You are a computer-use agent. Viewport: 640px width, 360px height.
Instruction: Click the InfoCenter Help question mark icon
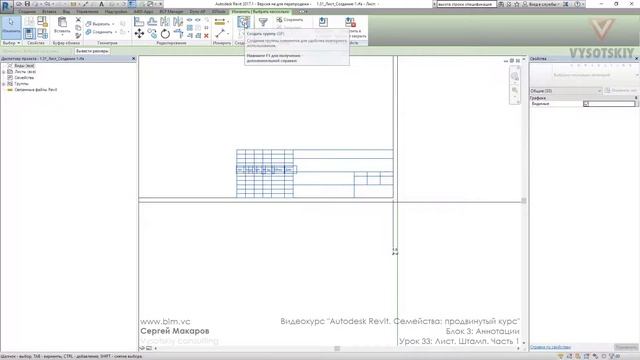coord(577,4)
